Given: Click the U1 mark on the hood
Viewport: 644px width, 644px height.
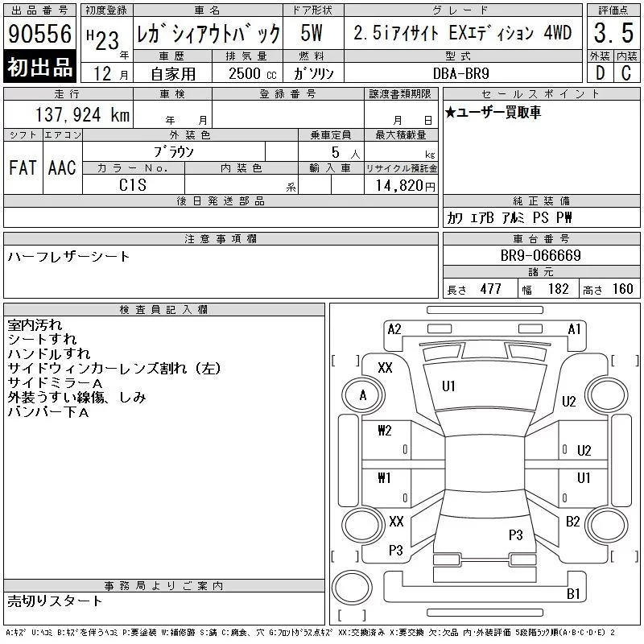Looking at the screenshot, I should click(448, 386).
